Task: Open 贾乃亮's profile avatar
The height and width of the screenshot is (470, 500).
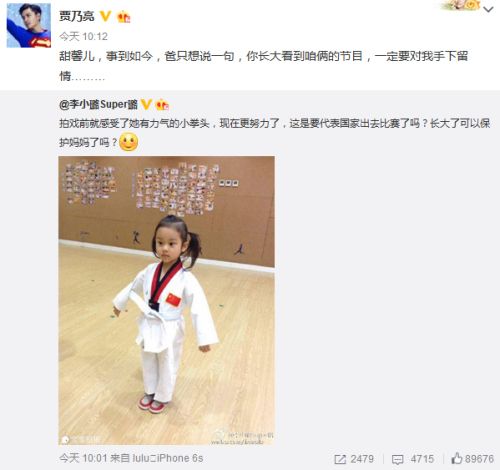Action: point(29,25)
